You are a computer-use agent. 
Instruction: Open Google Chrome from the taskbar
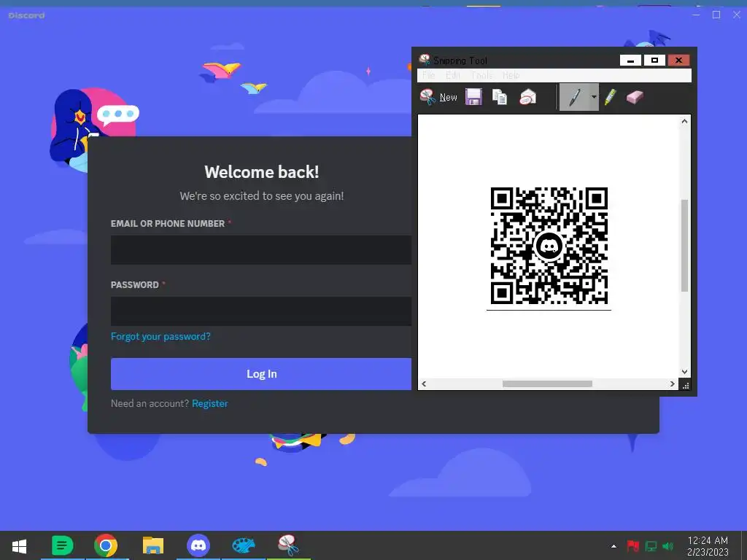coord(106,545)
